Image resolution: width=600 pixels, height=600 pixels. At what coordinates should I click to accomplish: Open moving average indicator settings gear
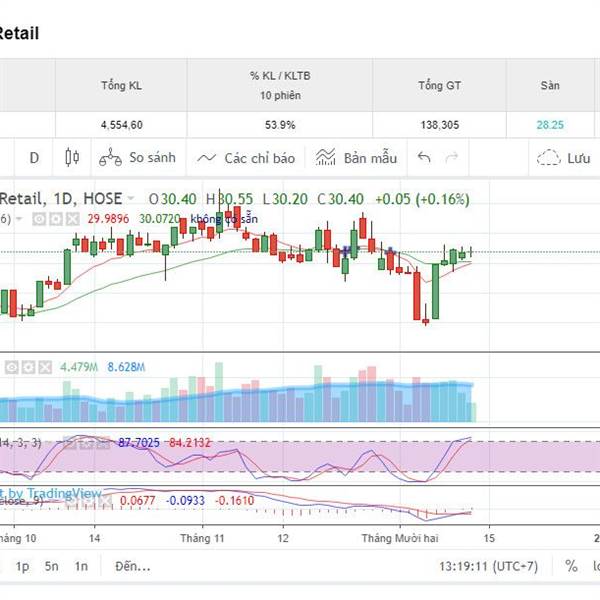click(56, 219)
